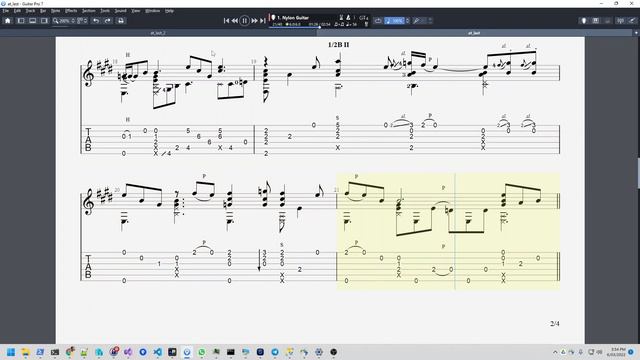The image size is (640, 360).
Task: Open the Section menu
Action: click(x=89, y=11)
